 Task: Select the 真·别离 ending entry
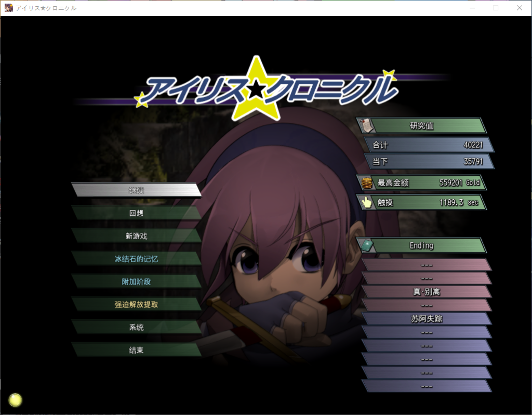[x=427, y=292]
